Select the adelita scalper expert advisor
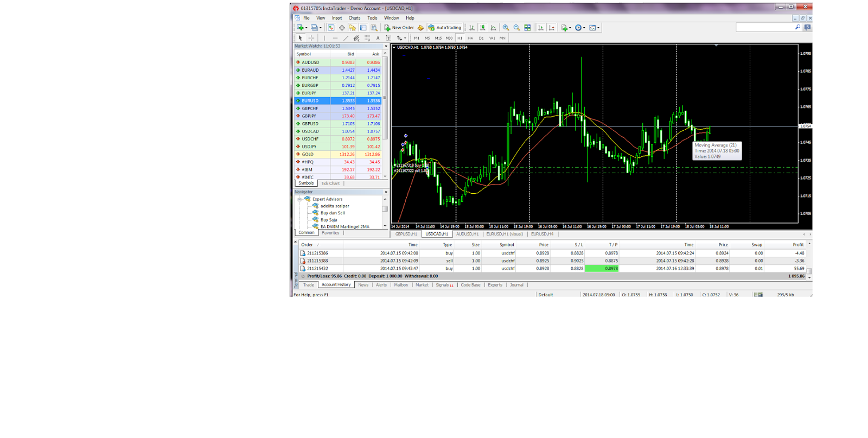This screenshot has width=868, height=438. [334, 206]
